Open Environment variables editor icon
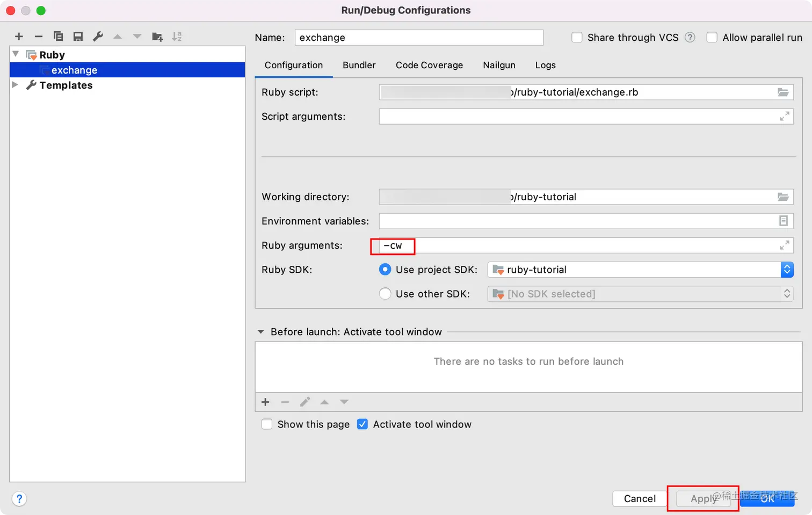812x515 pixels. [x=784, y=221]
